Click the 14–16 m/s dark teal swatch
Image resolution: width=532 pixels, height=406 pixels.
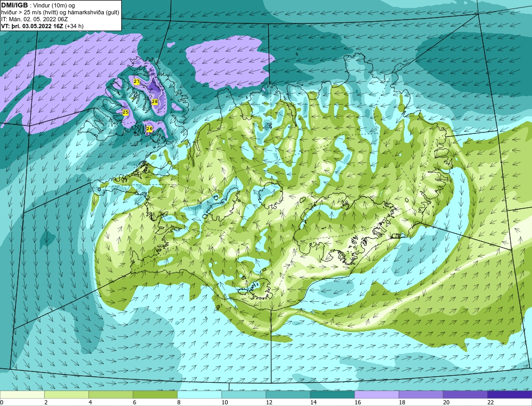coord(332,394)
